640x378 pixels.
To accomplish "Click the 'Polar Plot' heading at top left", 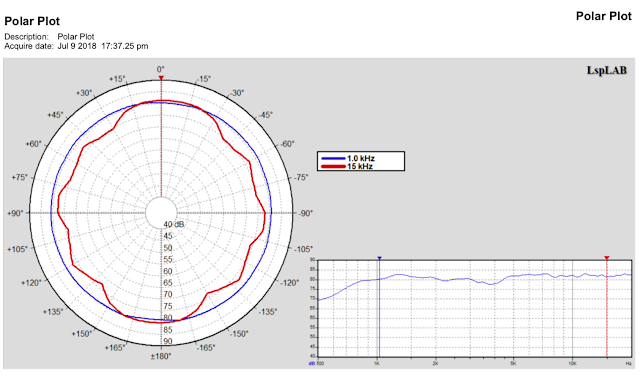I will [x=32, y=21].
